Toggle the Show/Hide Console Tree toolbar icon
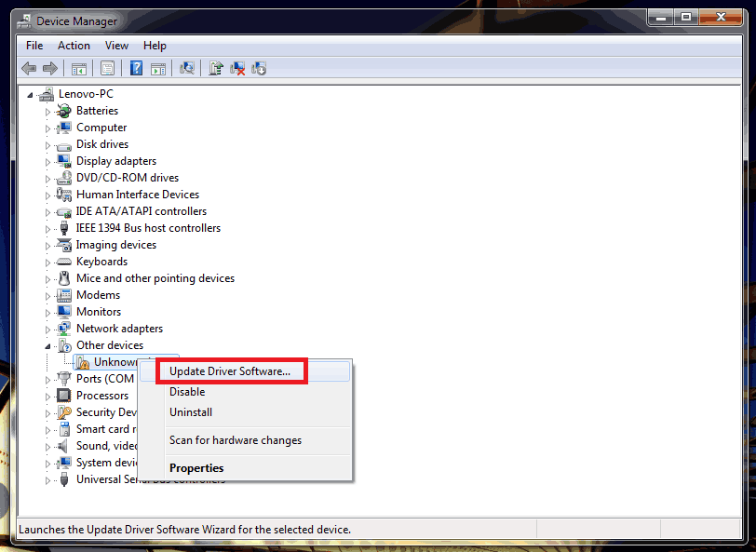The height and width of the screenshot is (552, 756). pyautogui.click(x=78, y=67)
